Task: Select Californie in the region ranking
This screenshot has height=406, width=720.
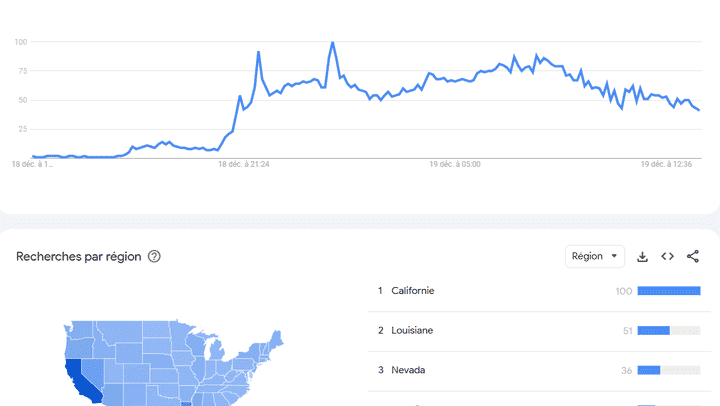Action: pyautogui.click(x=413, y=291)
